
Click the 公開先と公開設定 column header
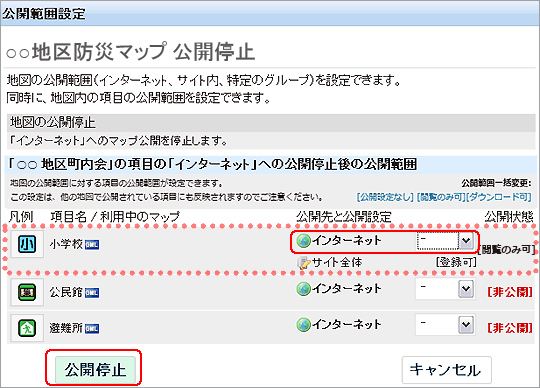(344, 217)
